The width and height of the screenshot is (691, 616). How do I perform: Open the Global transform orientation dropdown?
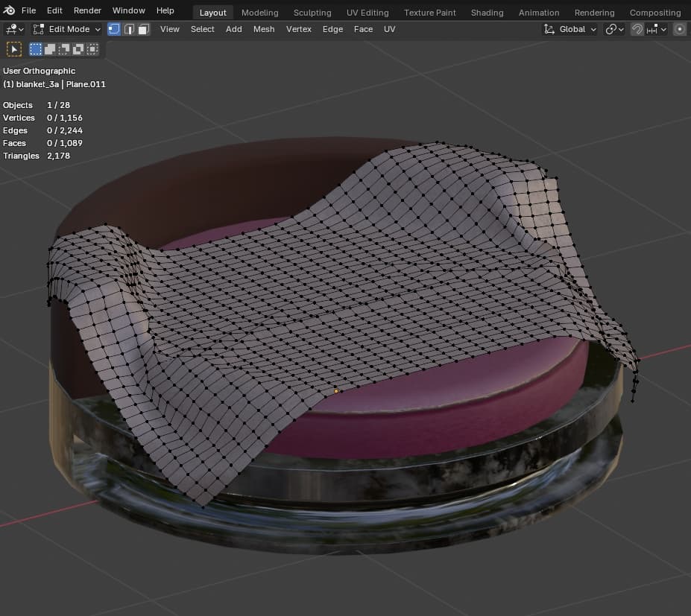[570, 29]
